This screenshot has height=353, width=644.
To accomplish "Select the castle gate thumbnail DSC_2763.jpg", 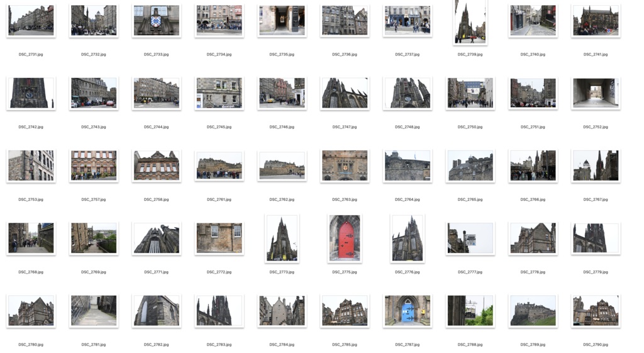I will 345,165.
